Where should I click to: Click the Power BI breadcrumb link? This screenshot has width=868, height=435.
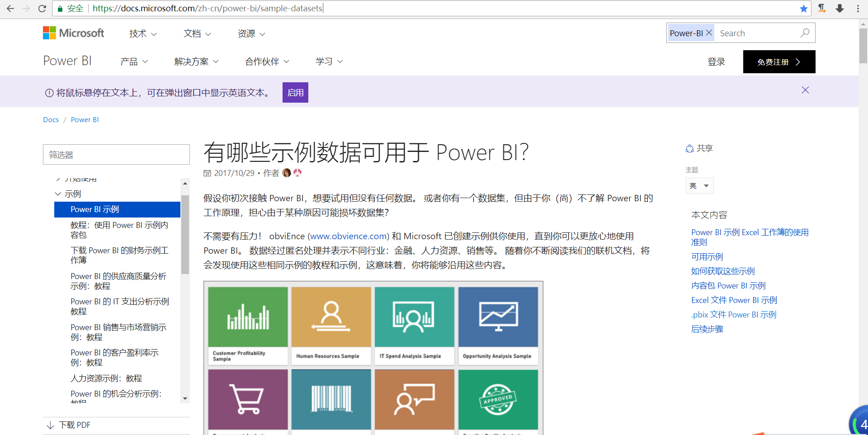85,120
